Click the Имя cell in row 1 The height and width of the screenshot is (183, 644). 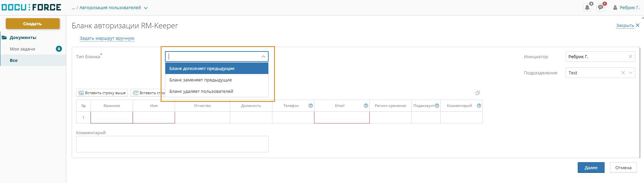pyautogui.click(x=154, y=117)
